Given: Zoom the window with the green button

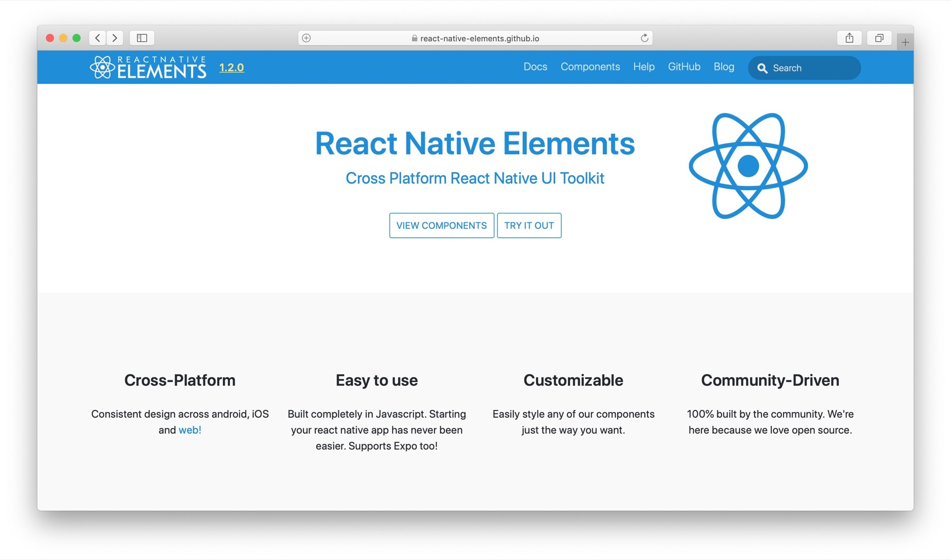Looking at the screenshot, I should 77,38.
